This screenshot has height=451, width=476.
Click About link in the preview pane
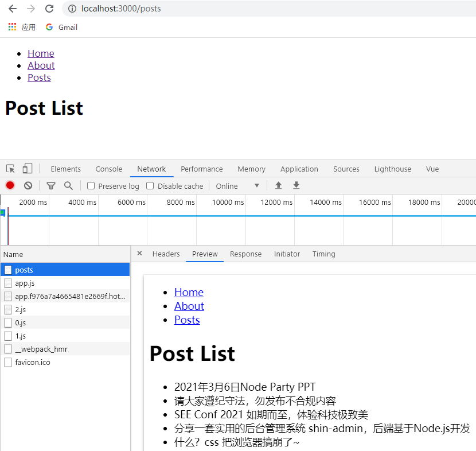point(189,306)
